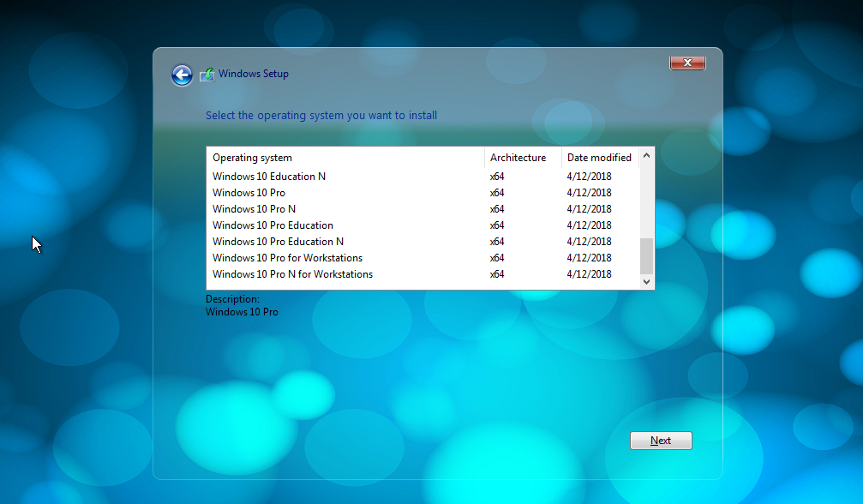Choose Windows 10 Pro N for Workstations
Viewport: 863px width, 504px height.
292,274
